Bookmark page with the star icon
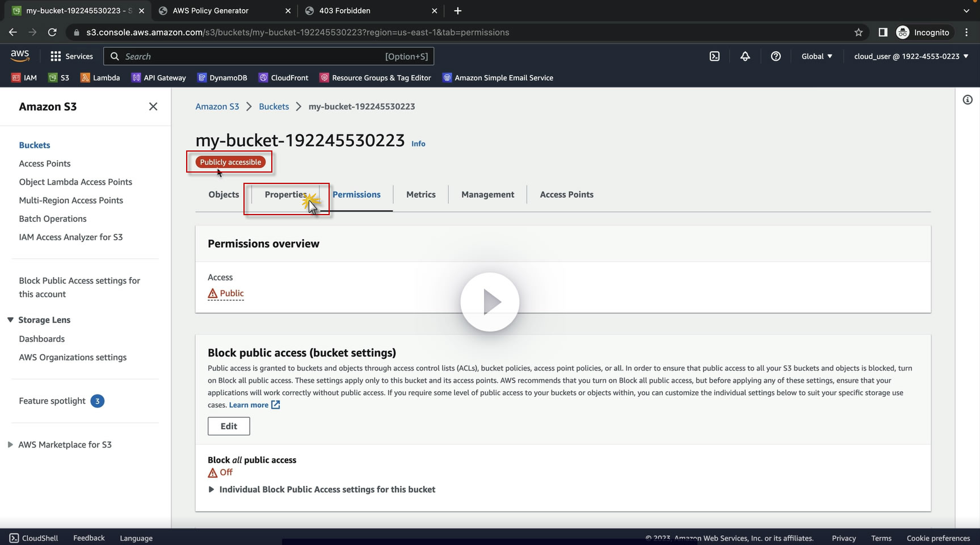Screen dimensions: 980x545 tap(859, 32)
